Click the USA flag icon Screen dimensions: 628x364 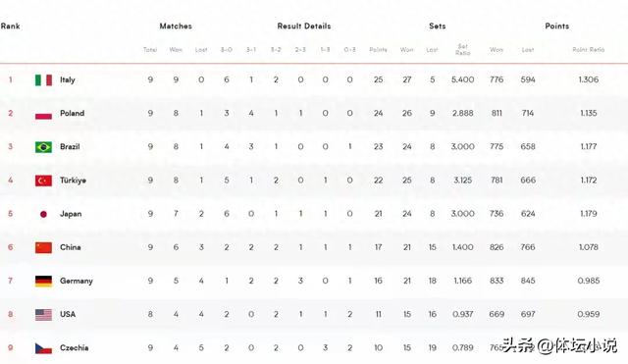(x=43, y=315)
